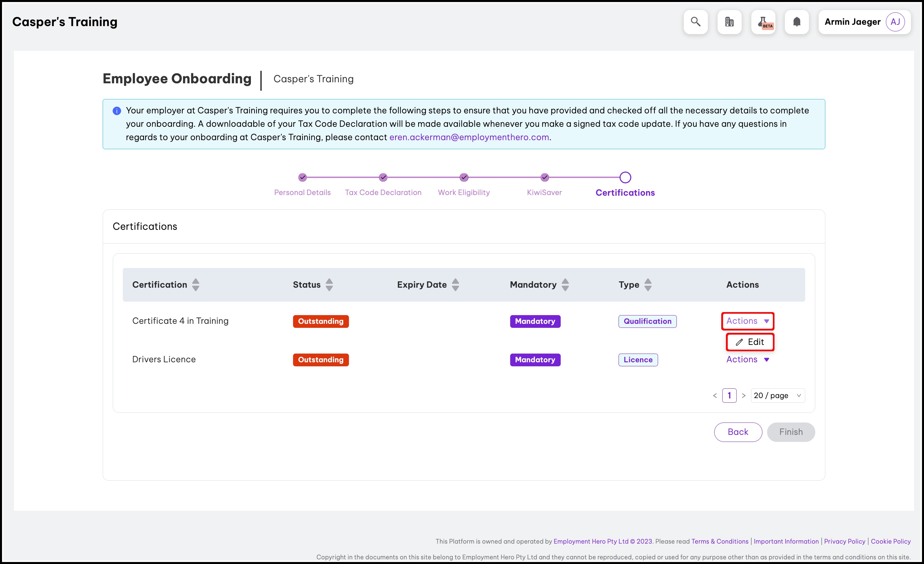Click the AJ avatar circle
Image resolution: width=924 pixels, height=564 pixels.
point(895,22)
